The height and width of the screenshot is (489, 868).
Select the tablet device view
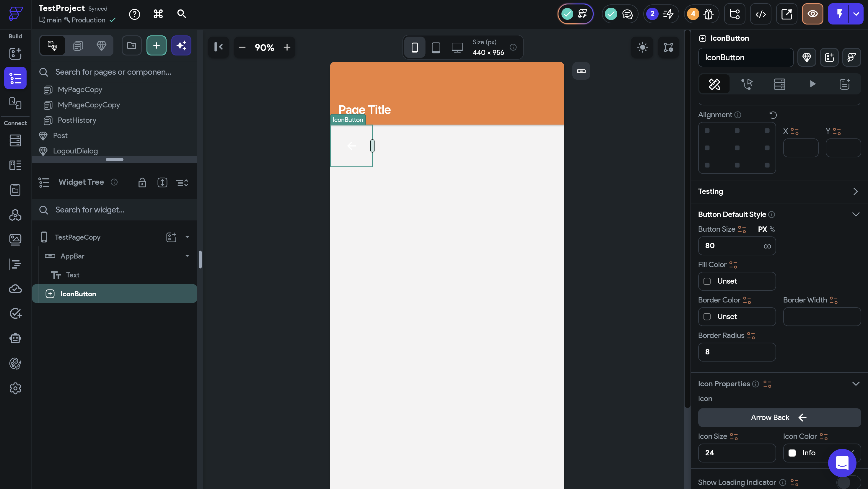tap(436, 48)
